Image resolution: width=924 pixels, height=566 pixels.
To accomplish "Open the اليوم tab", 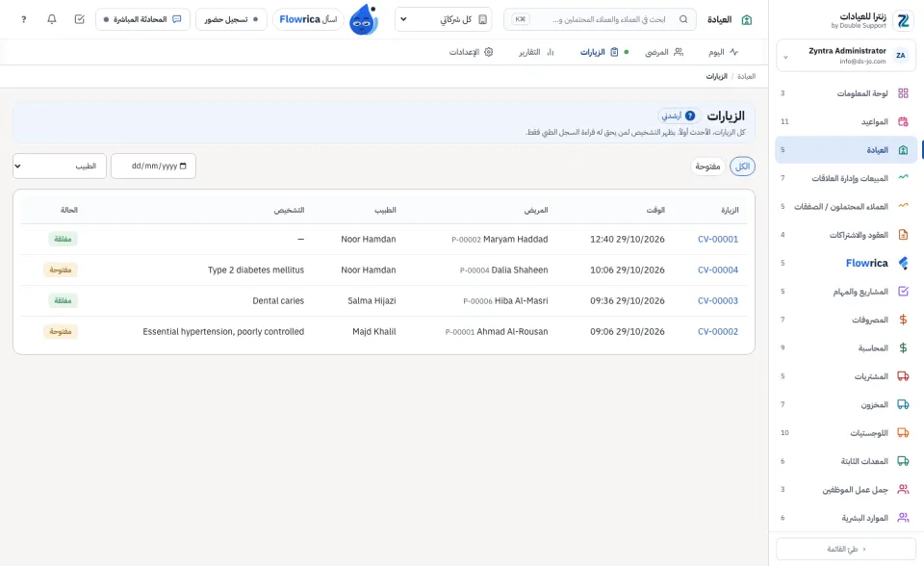I will click(x=723, y=52).
